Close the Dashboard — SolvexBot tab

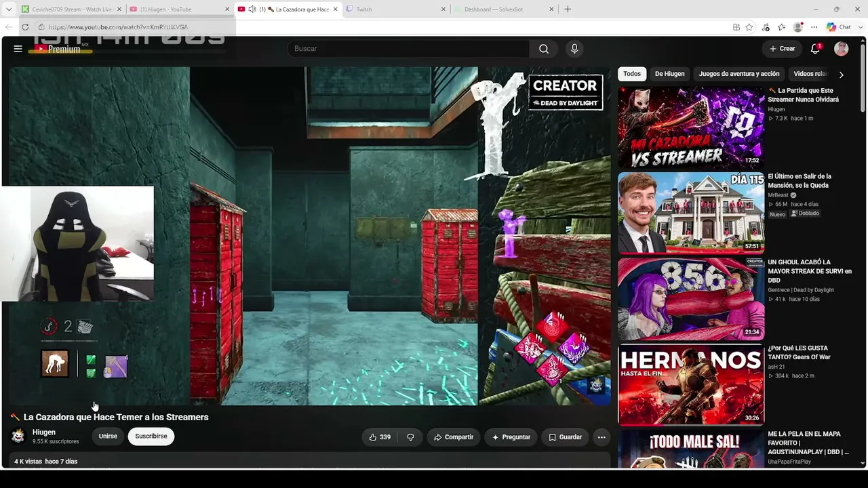[551, 9]
